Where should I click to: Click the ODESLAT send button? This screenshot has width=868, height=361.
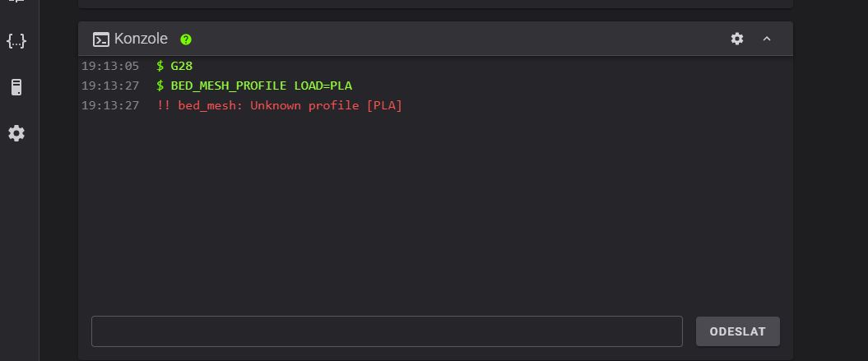tap(738, 331)
